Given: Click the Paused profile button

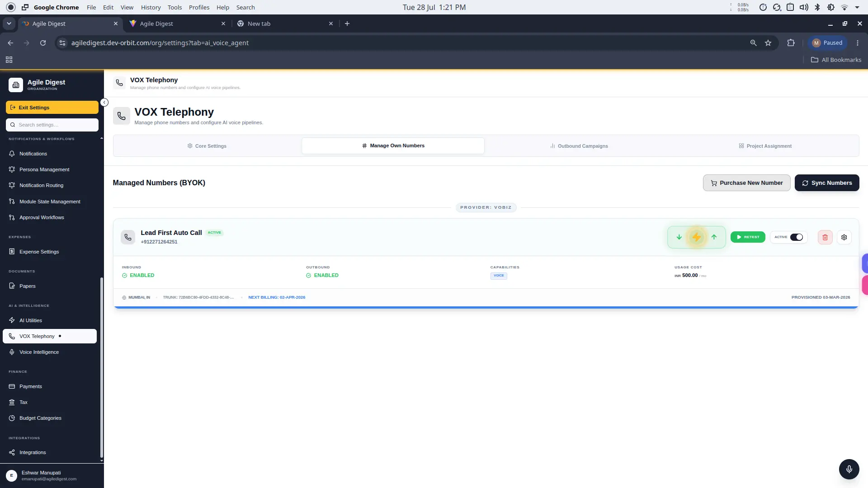Looking at the screenshot, I should tap(827, 43).
